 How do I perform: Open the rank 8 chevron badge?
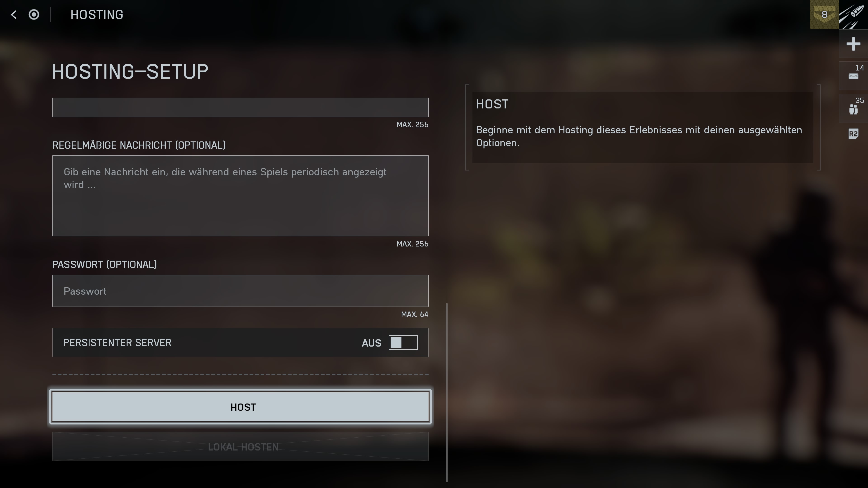pos(824,14)
